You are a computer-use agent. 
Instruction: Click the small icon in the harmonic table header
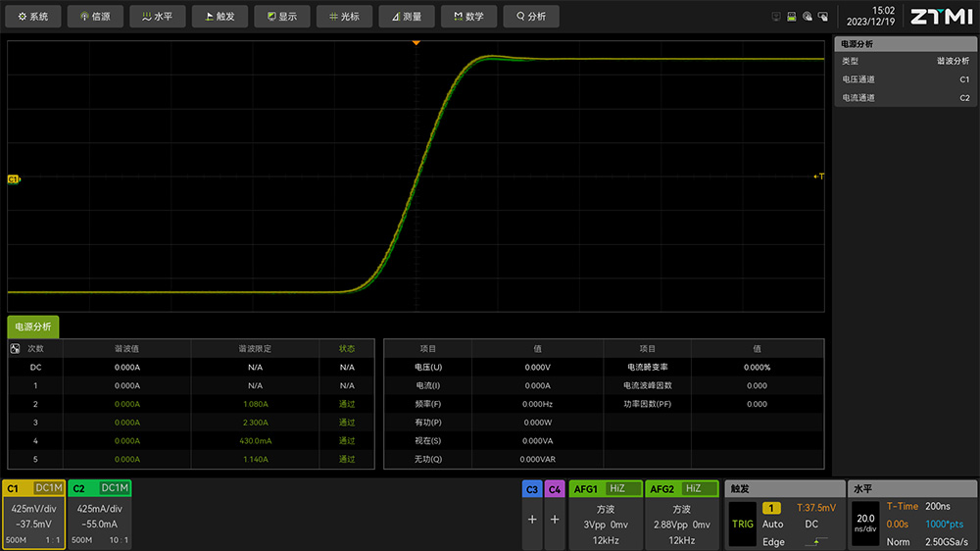click(15, 348)
